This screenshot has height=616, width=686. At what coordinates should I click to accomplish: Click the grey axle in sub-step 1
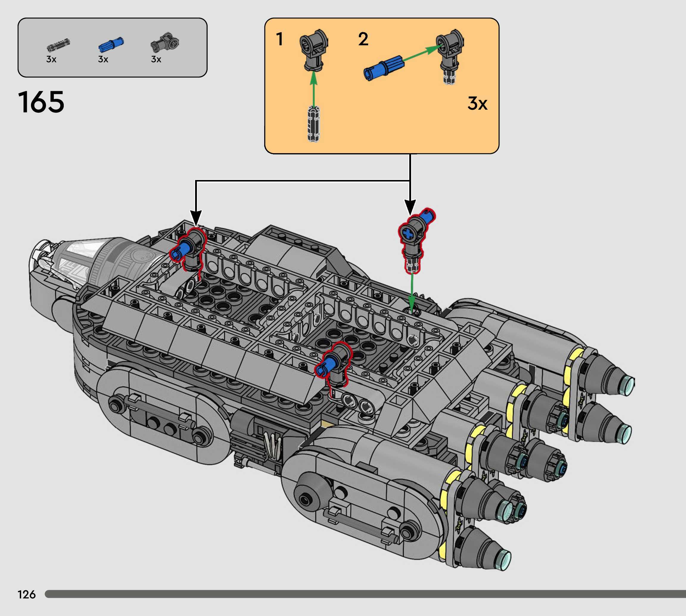[314, 124]
